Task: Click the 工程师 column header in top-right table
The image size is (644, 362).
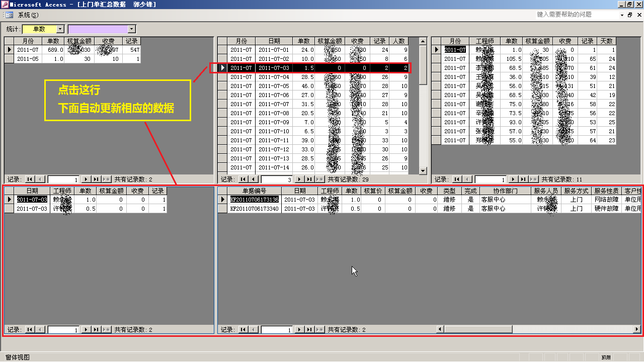Action: (485, 41)
